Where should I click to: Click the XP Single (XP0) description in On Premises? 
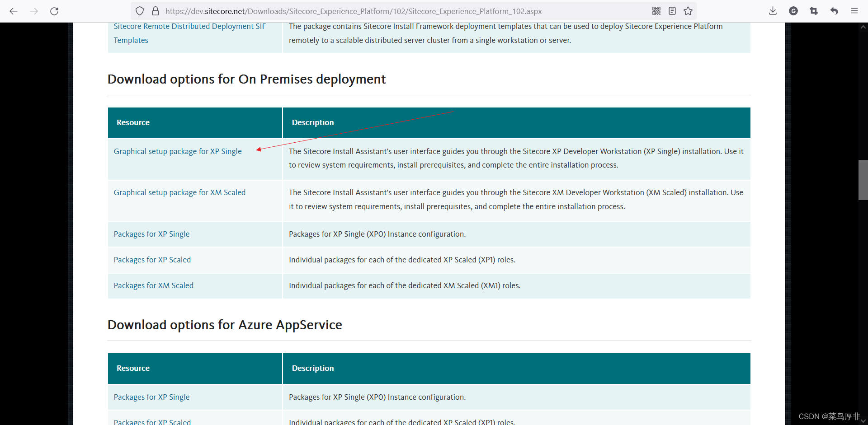click(377, 234)
